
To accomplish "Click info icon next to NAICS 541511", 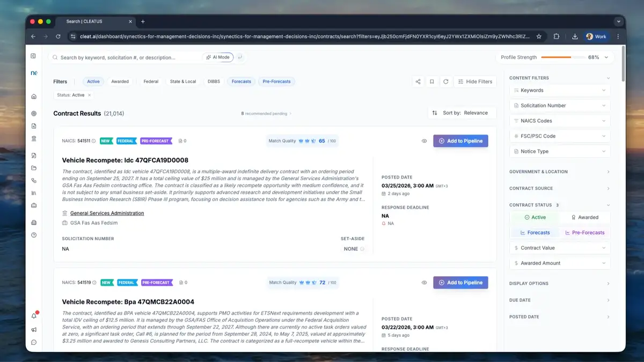I will (94, 141).
